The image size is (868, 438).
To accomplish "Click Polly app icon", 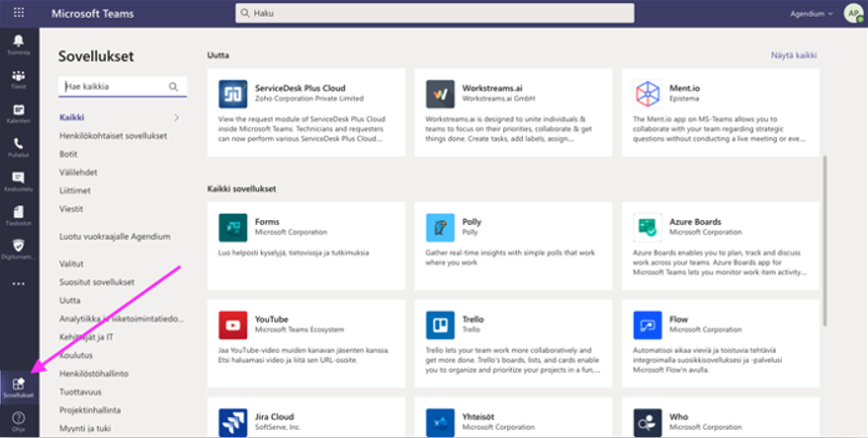I will coord(440,227).
